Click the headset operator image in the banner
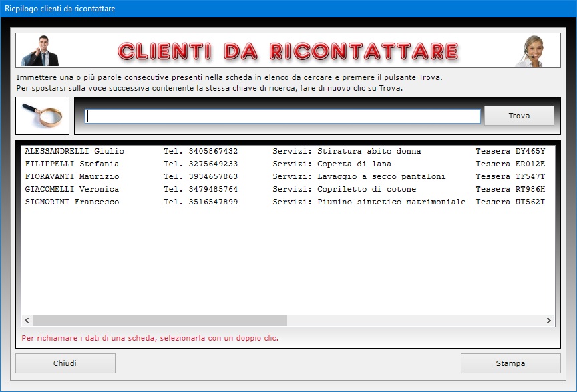Image resolution: width=577 pixels, height=392 pixels. click(x=531, y=51)
